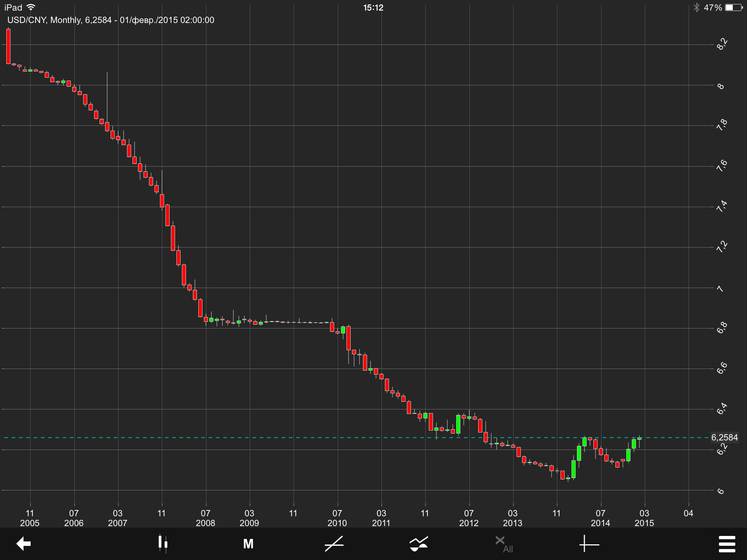Tap the battery indicator in status bar
Image resolution: width=747 pixels, height=560 pixels.
click(x=734, y=8)
